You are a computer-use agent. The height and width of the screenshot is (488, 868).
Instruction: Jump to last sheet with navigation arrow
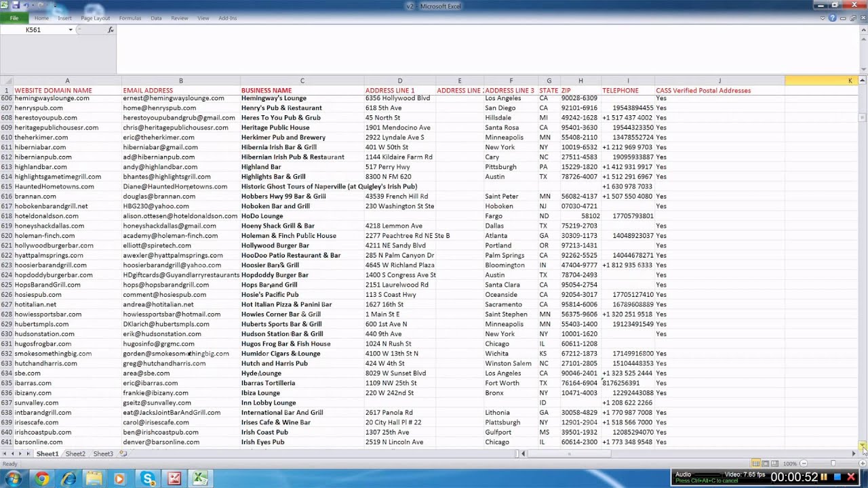tap(28, 453)
